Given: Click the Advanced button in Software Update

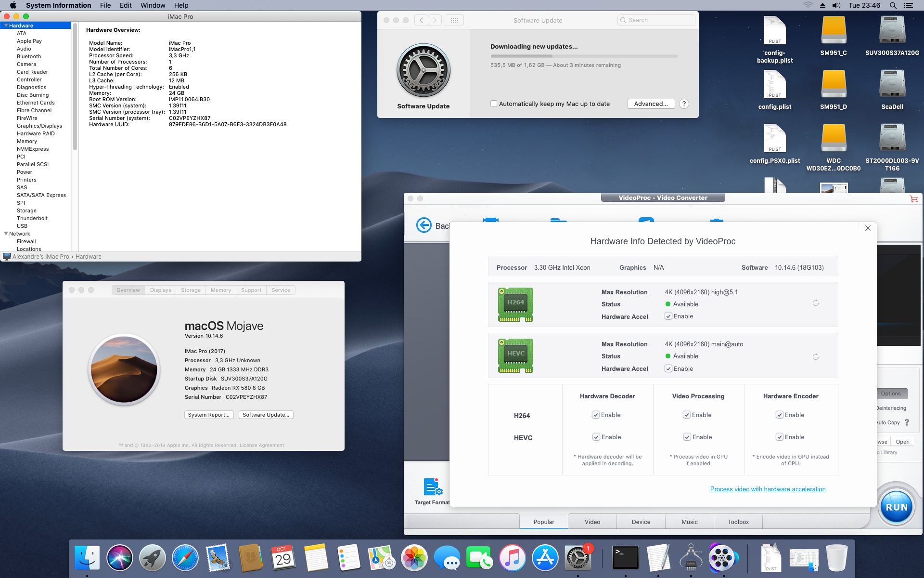Looking at the screenshot, I should tap(651, 104).
